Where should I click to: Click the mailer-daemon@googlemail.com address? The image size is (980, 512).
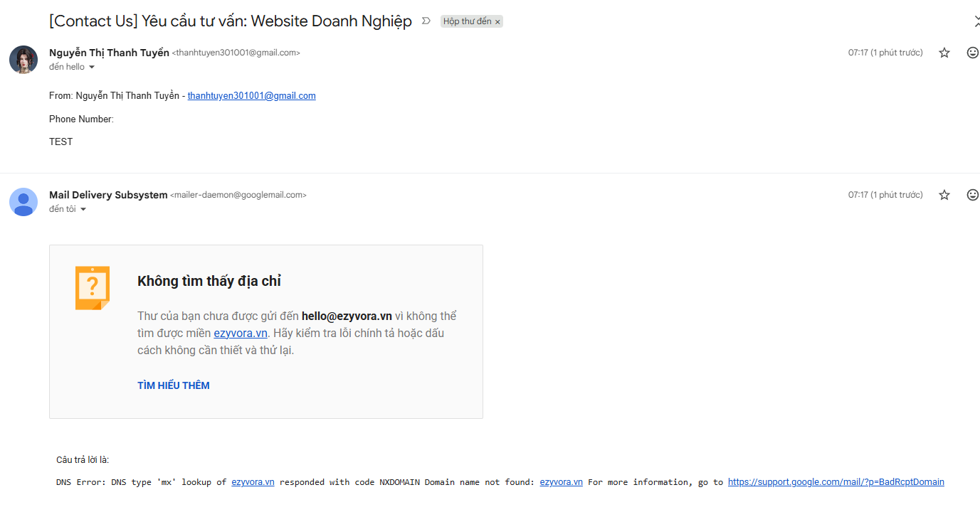pos(238,195)
